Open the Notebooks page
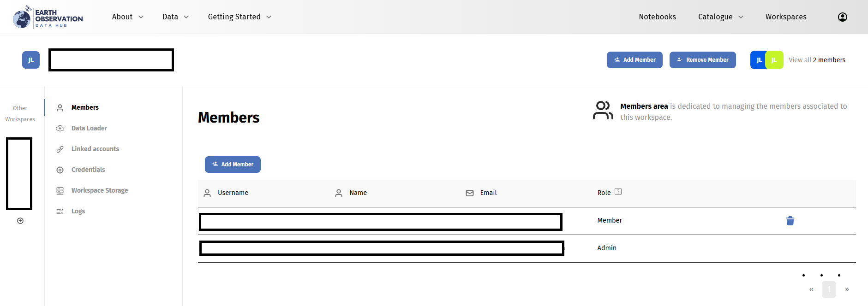868x306 pixels. click(657, 17)
